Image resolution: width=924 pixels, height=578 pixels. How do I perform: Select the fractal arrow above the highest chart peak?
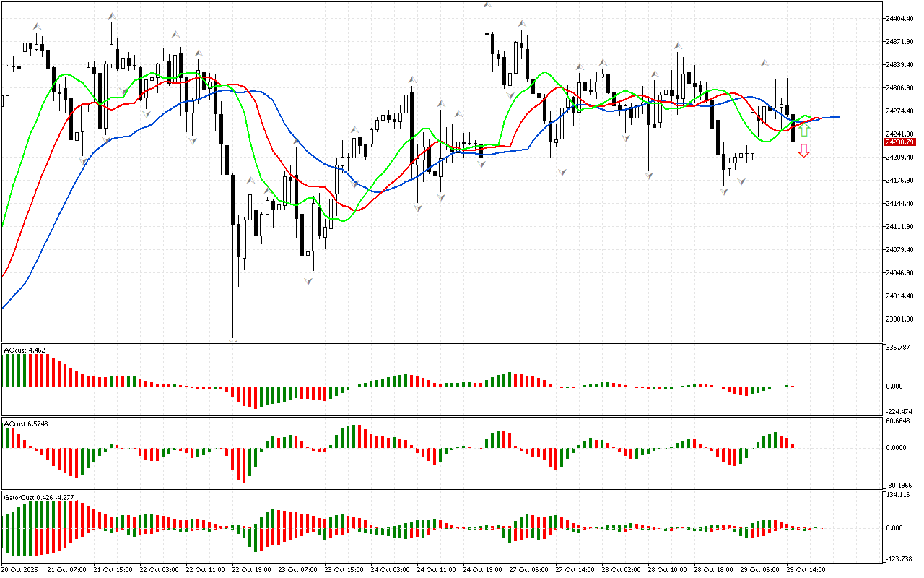click(488, 6)
